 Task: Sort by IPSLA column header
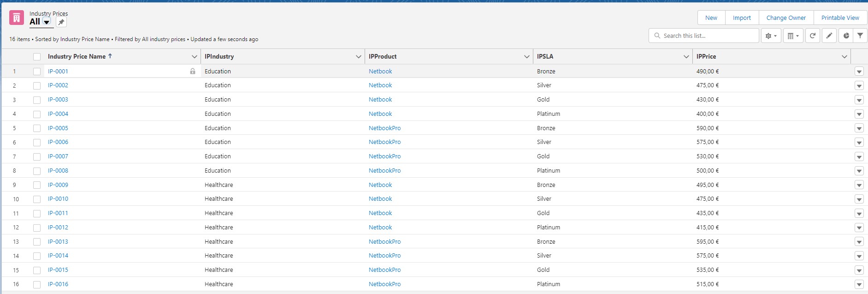click(545, 57)
